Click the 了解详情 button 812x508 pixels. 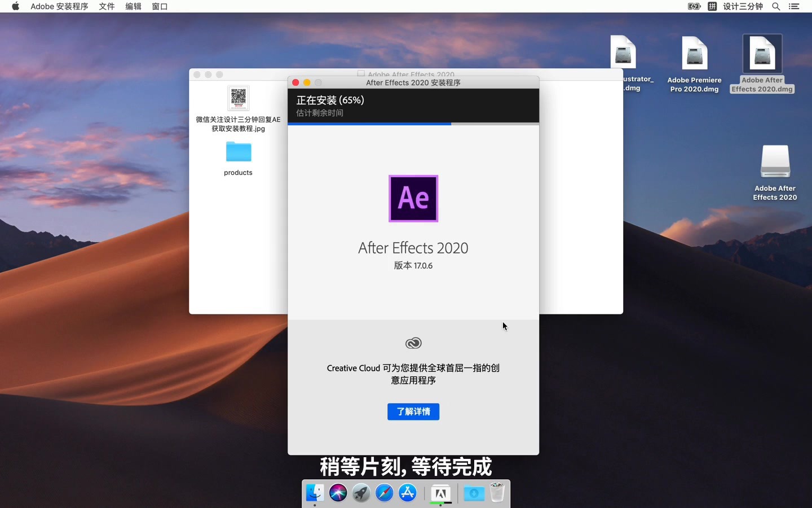[413, 411]
